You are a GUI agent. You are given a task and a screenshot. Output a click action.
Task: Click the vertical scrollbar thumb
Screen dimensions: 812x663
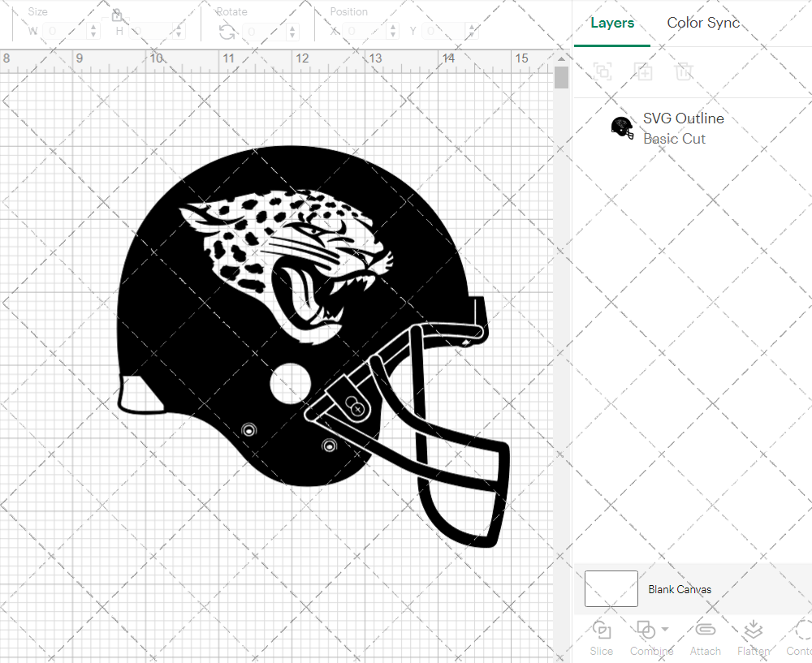pos(561,77)
